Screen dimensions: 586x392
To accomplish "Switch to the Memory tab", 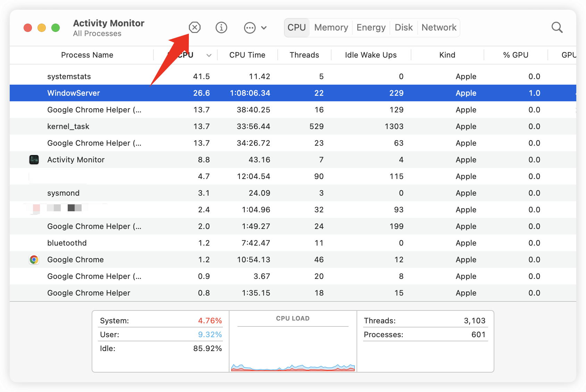I will [x=331, y=27].
